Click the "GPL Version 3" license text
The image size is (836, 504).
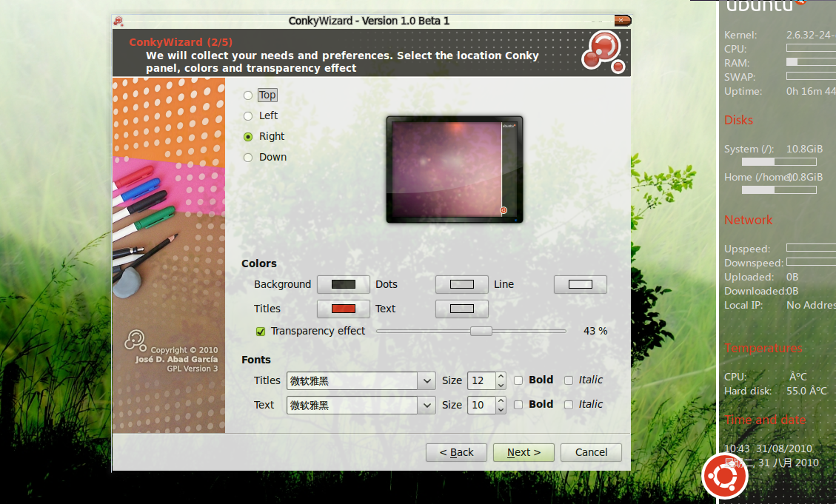[x=193, y=369]
